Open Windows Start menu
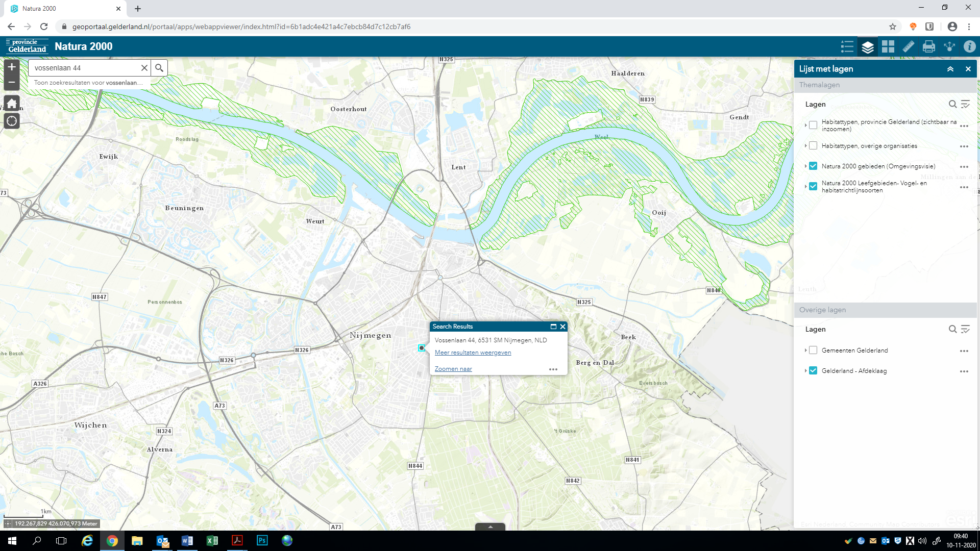This screenshot has width=980, height=551. pos(12,541)
